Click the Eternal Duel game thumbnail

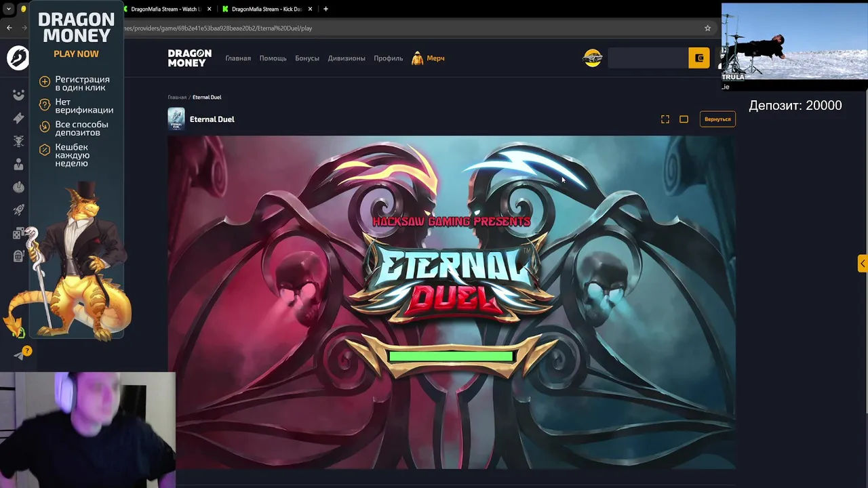176,119
